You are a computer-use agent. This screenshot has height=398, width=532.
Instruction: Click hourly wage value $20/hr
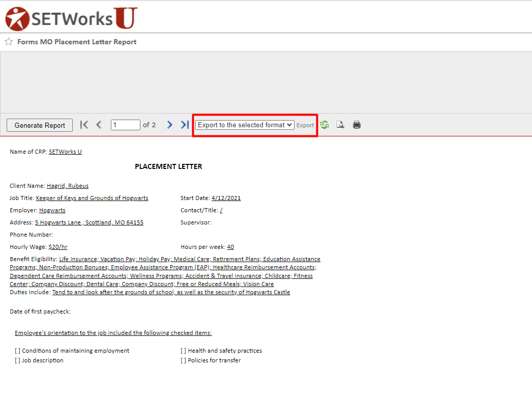[58, 247]
